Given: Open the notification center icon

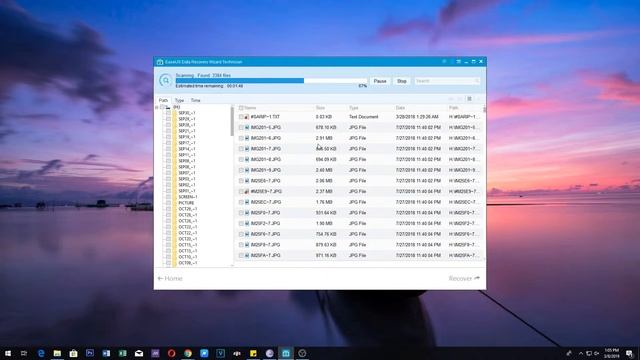Looking at the screenshot, I should click(x=629, y=353).
